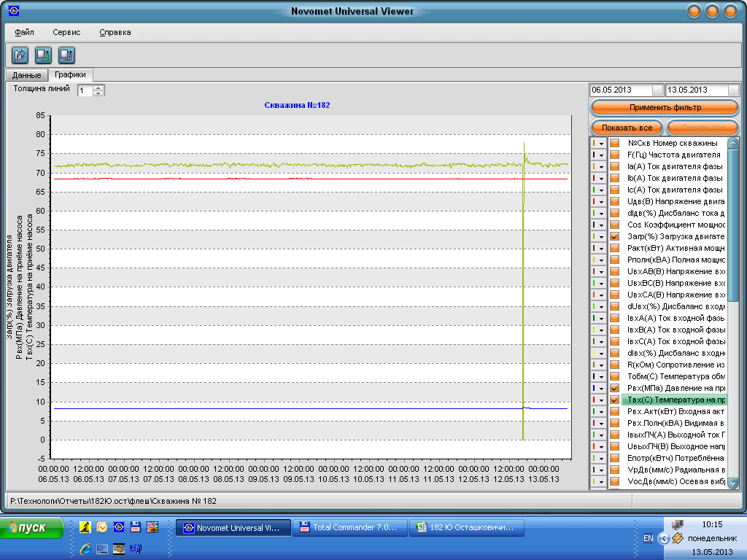Click the export to Excel toolbar icon

(43, 55)
